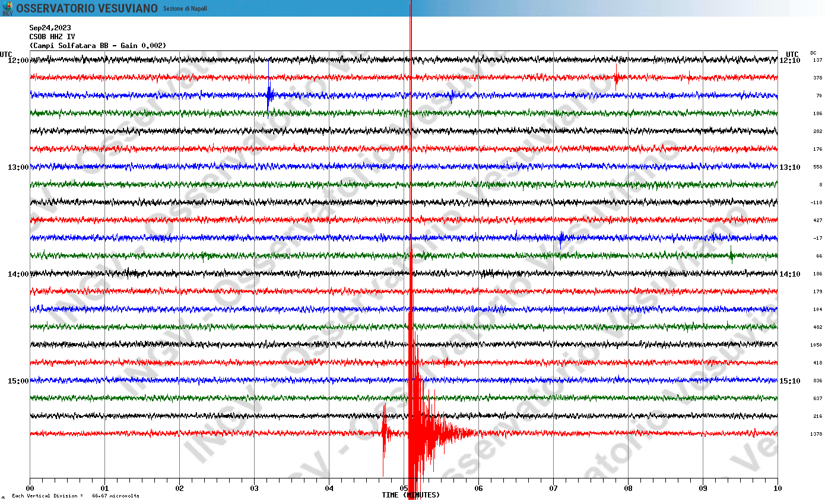Screen dimensions: 825x504
Task: Click the DC value 836
Action: (x=818, y=381)
